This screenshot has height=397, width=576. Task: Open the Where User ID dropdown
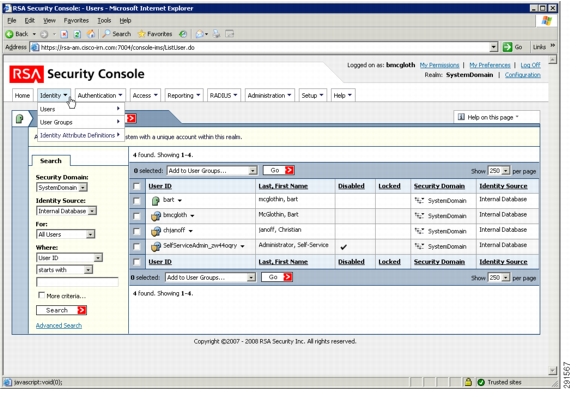[69, 258]
